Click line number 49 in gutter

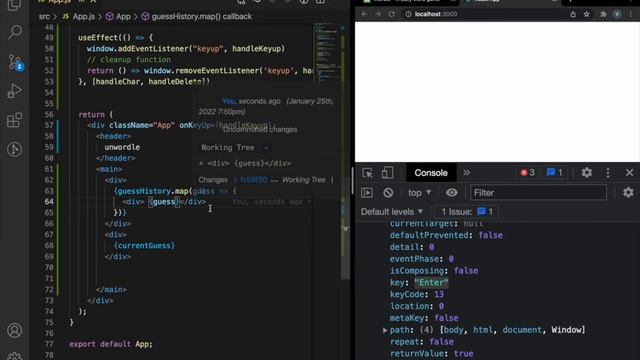click(x=49, y=38)
